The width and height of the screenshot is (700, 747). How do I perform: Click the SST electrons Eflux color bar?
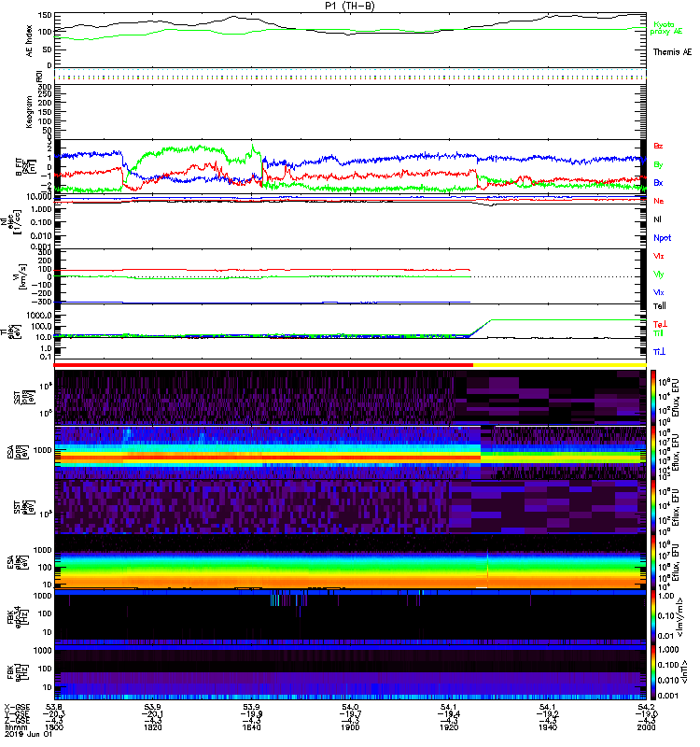point(653,507)
